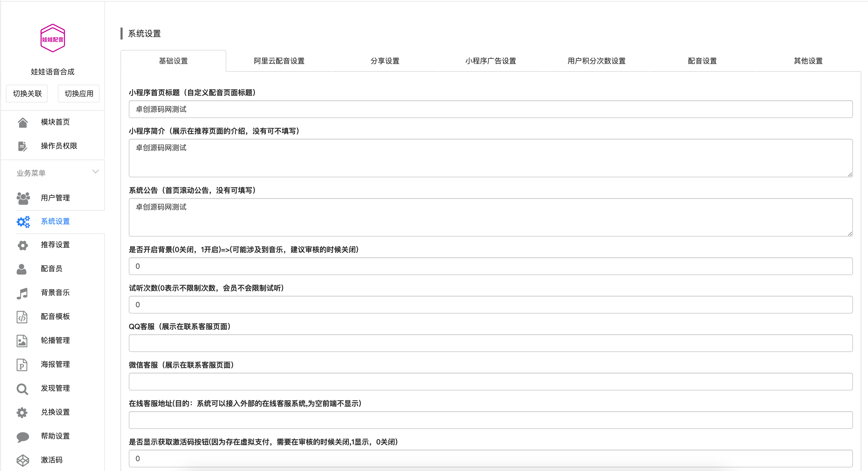Click the 系统公告 textarea resize handle
Image resolution: width=868 pixels, height=471 pixels.
[x=850, y=234]
